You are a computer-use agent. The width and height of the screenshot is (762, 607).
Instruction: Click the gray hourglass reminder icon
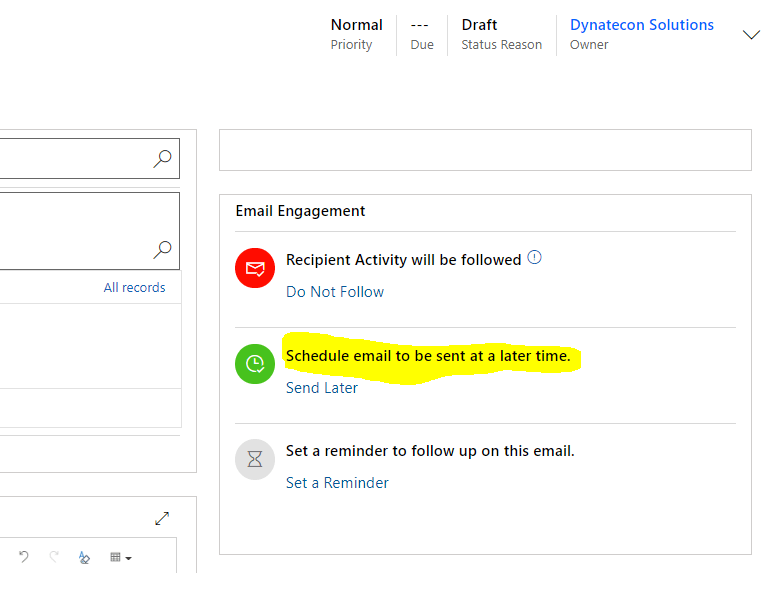[x=255, y=459]
